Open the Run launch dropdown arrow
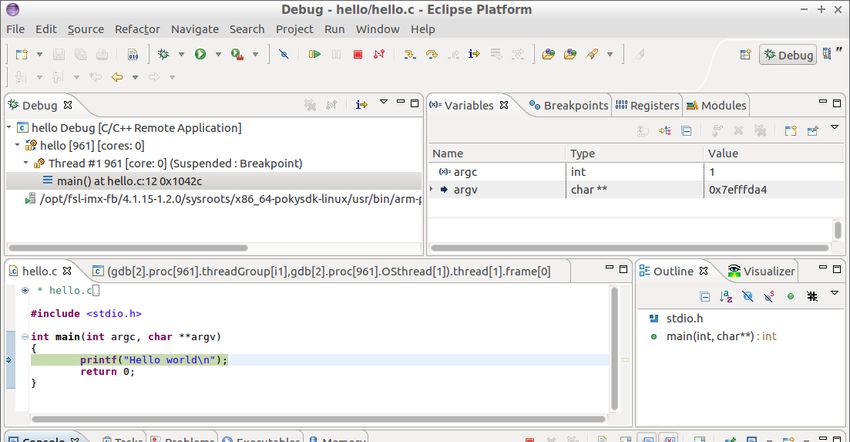850x442 pixels. tap(218, 54)
